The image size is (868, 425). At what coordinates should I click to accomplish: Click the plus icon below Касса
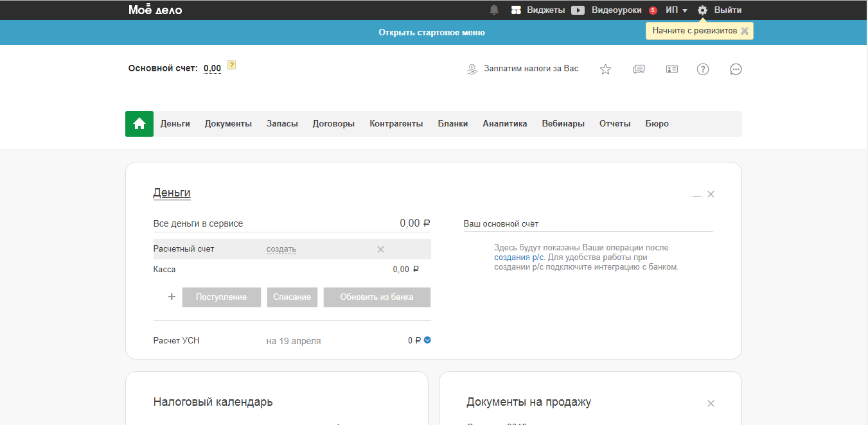171,297
